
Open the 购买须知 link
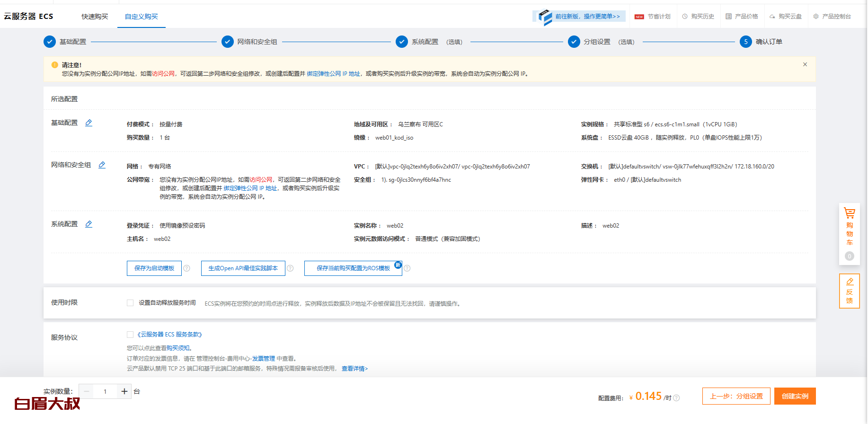[178, 348]
